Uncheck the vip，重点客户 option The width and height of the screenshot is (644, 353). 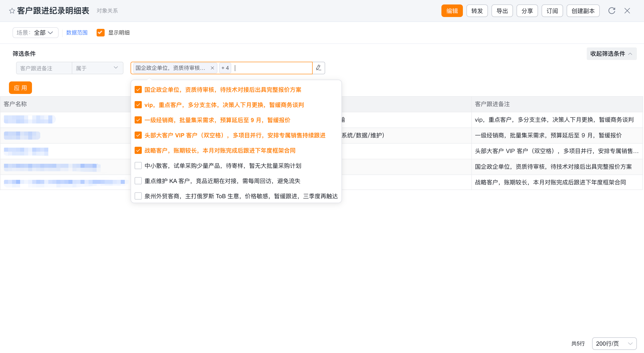[x=138, y=105]
